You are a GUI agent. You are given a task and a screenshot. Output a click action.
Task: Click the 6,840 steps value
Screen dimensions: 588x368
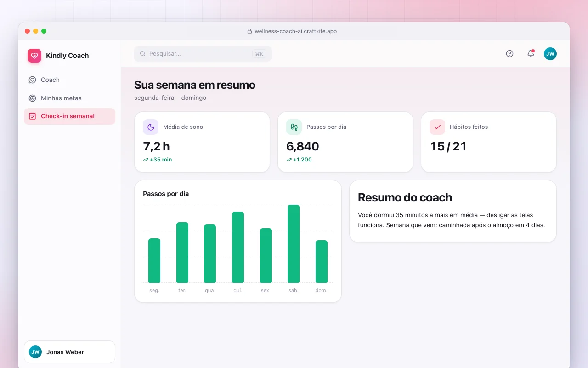pos(303,146)
